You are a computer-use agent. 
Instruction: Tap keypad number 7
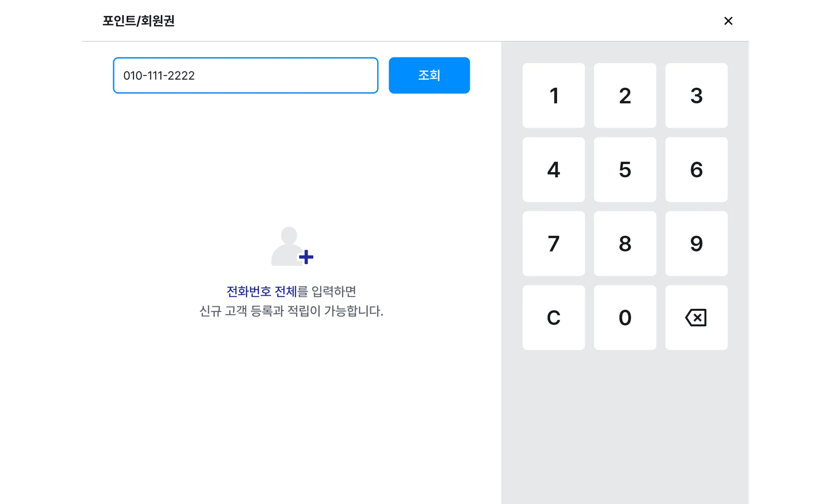pos(553,243)
